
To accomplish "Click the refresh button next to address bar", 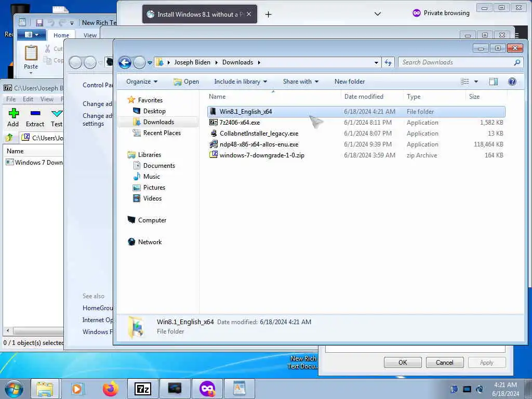I will point(388,62).
